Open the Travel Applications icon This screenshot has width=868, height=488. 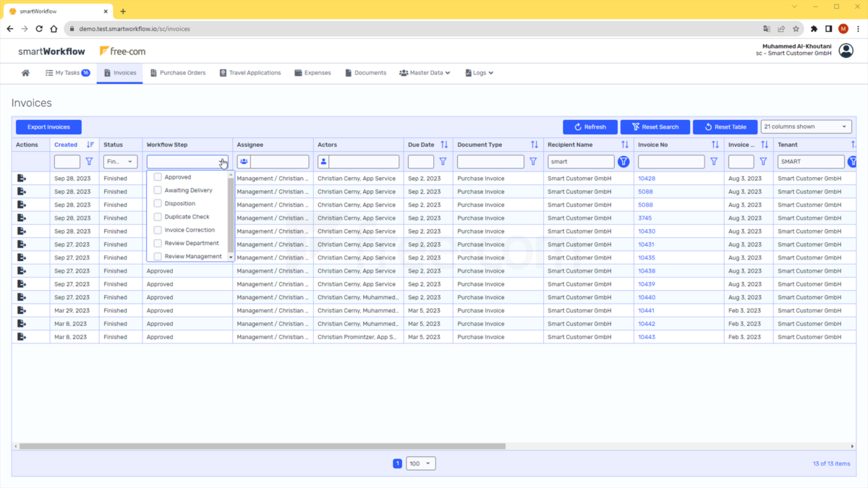tap(223, 72)
